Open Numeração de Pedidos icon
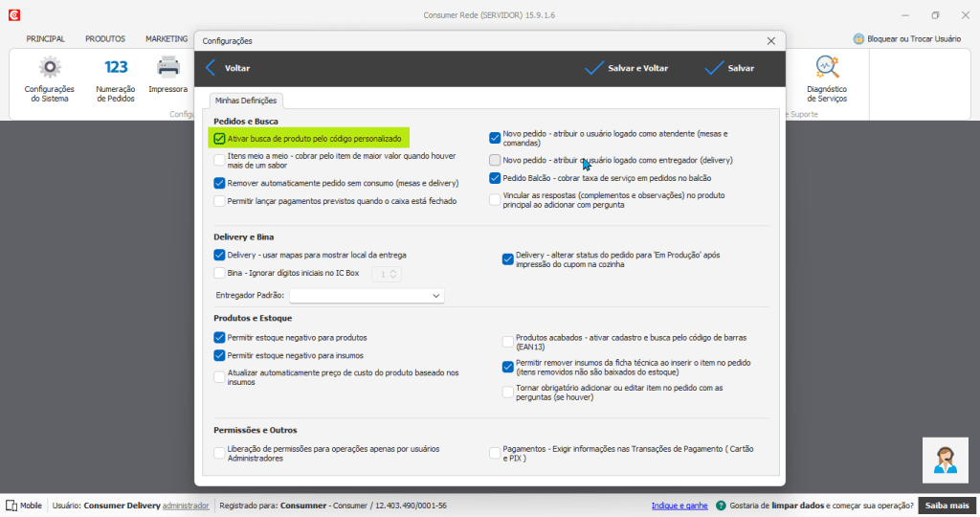The width and height of the screenshot is (980, 517). point(116,68)
